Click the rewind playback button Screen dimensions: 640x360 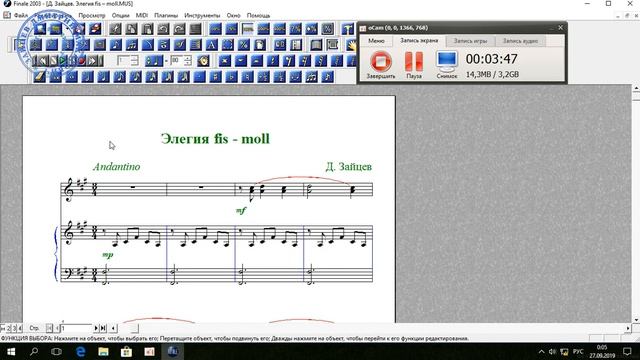pyautogui.click(x=43, y=61)
